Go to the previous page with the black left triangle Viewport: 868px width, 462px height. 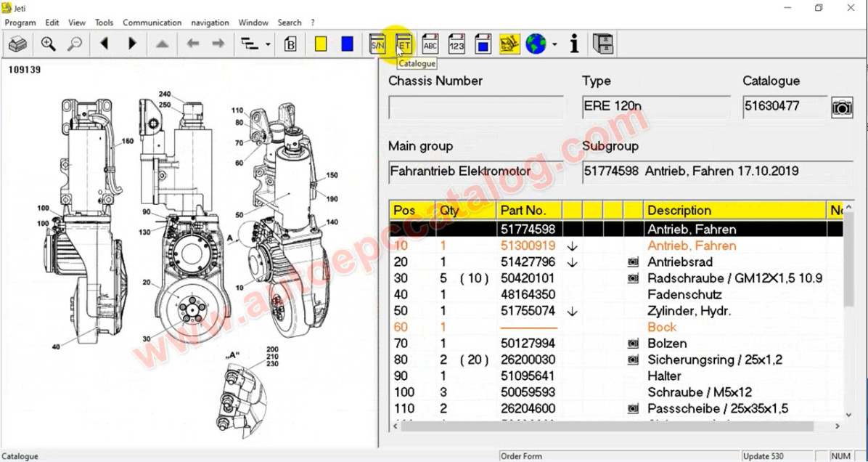point(104,43)
